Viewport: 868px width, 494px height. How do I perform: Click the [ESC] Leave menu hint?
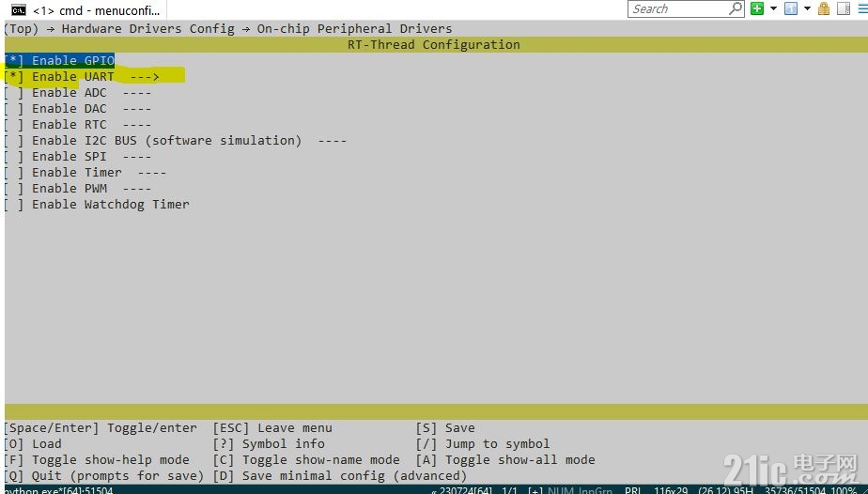[x=272, y=428]
